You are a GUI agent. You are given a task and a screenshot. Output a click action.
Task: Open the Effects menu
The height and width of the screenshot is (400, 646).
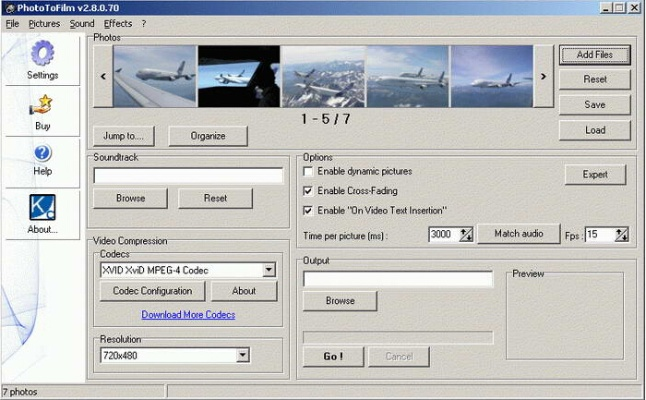(x=117, y=23)
